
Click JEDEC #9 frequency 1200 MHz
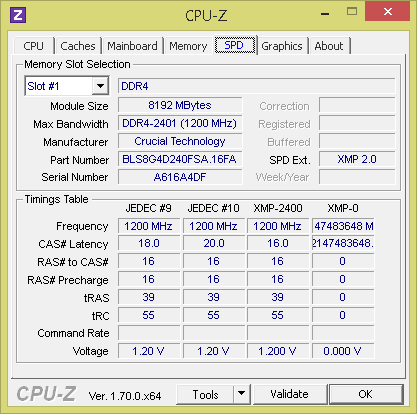[149, 226]
